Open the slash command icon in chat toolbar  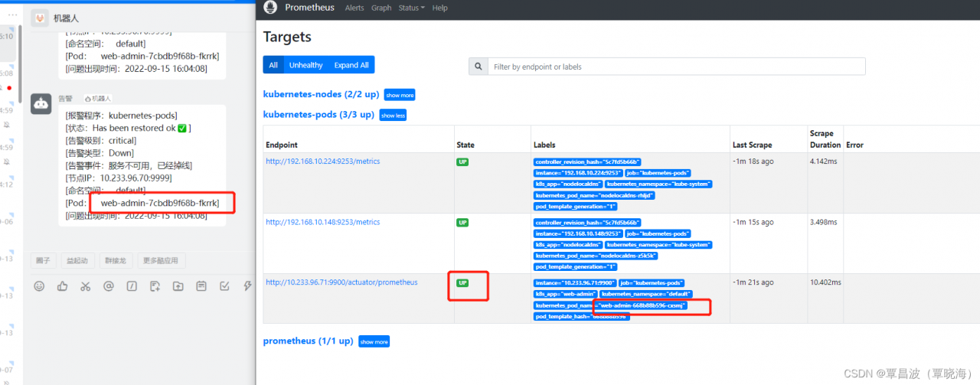pyautogui.click(x=132, y=286)
